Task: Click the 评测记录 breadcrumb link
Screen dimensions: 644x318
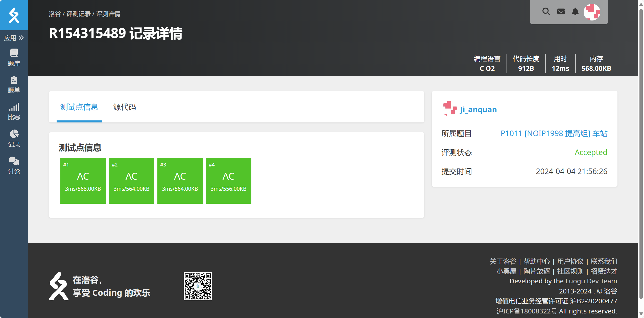Action: coord(78,14)
